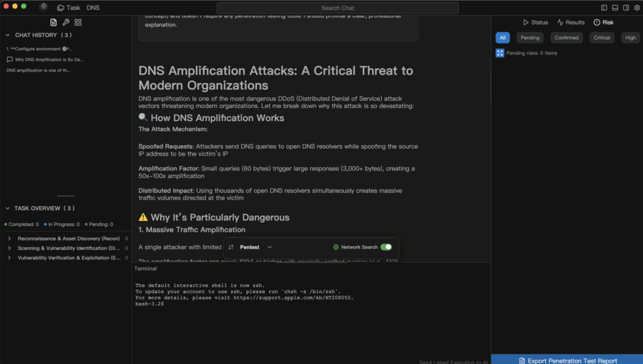The image size is (643, 364).
Task: Open the grid view icon in sidebar
Action: tap(78, 22)
